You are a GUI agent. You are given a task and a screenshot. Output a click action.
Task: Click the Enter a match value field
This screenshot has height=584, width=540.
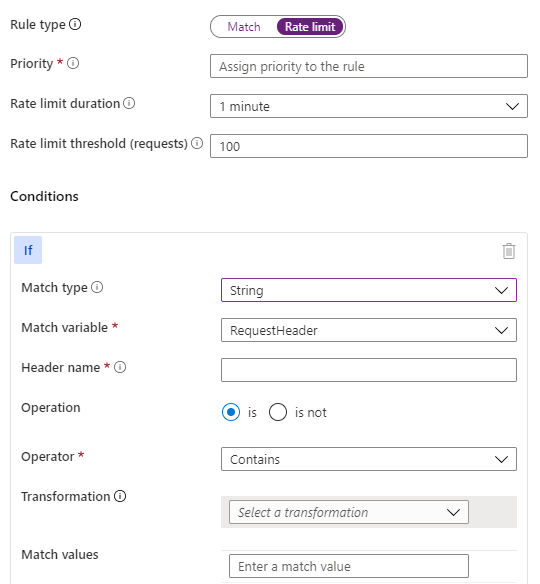(x=349, y=566)
